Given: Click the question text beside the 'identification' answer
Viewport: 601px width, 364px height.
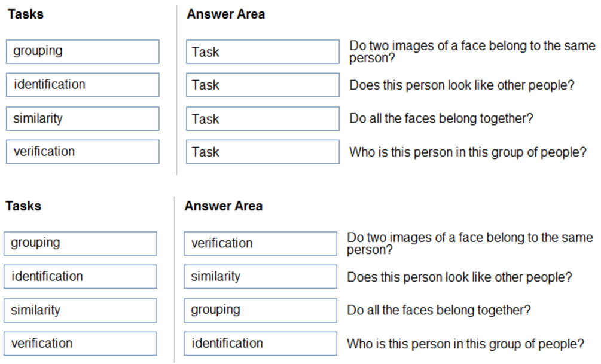Looking at the screenshot, I should coord(465,344).
